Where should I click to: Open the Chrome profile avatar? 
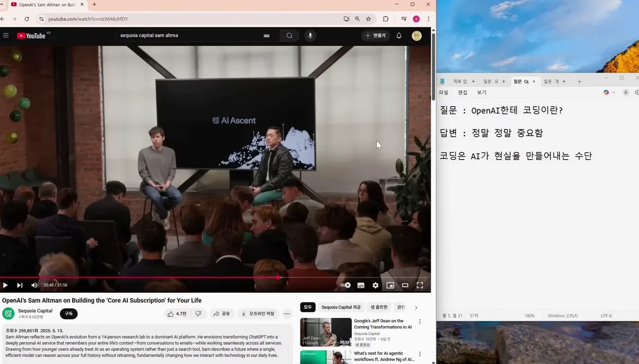pos(416,19)
